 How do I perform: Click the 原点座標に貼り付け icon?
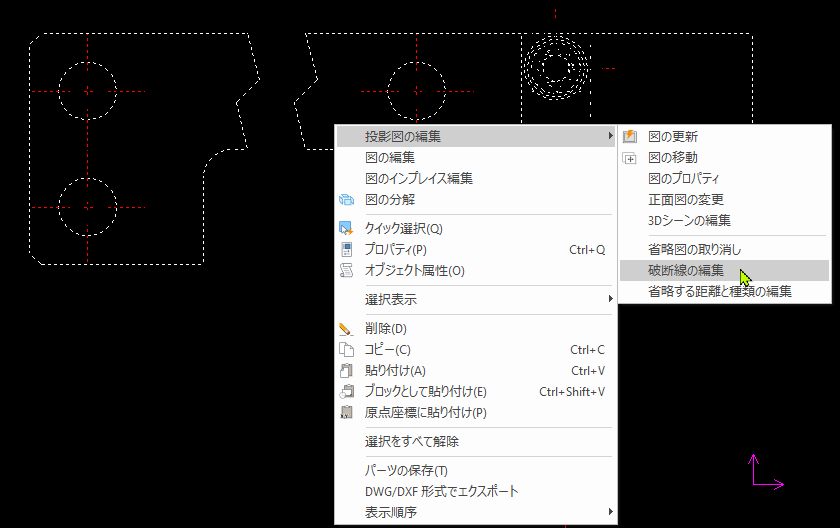(347, 412)
